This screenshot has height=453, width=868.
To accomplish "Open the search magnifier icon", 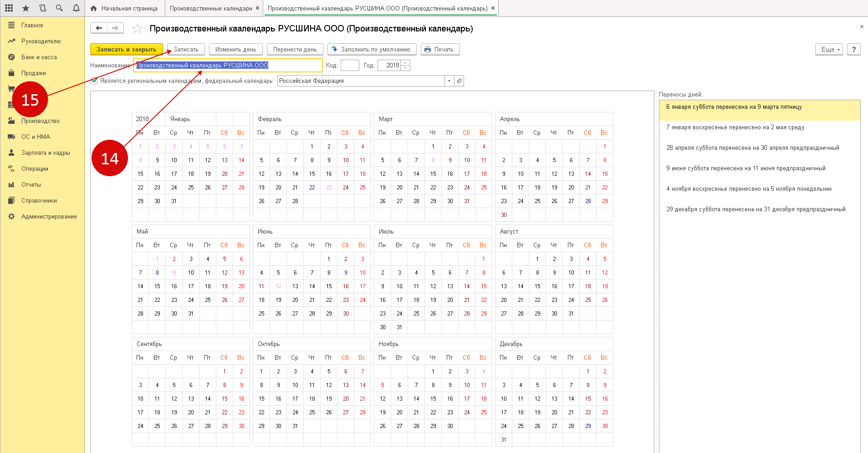I will pyautogui.click(x=59, y=8).
